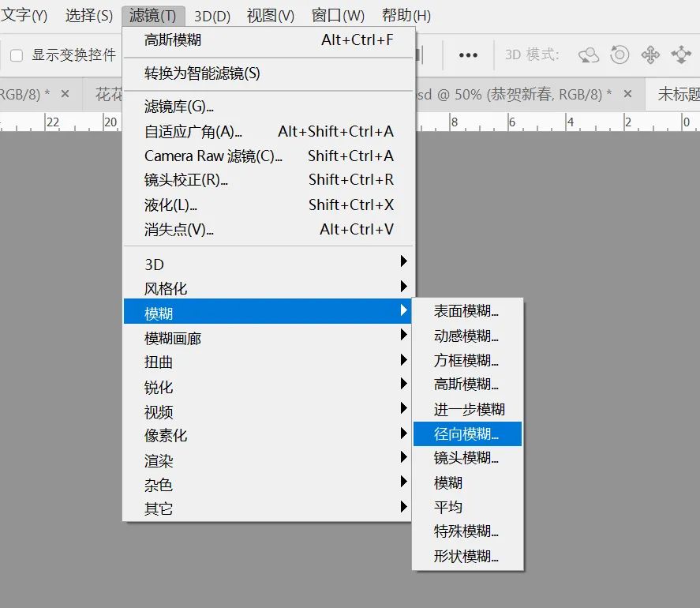The image size is (700, 608).
Task: Expand the 模糊画廊 submenu
Action: click(267, 338)
